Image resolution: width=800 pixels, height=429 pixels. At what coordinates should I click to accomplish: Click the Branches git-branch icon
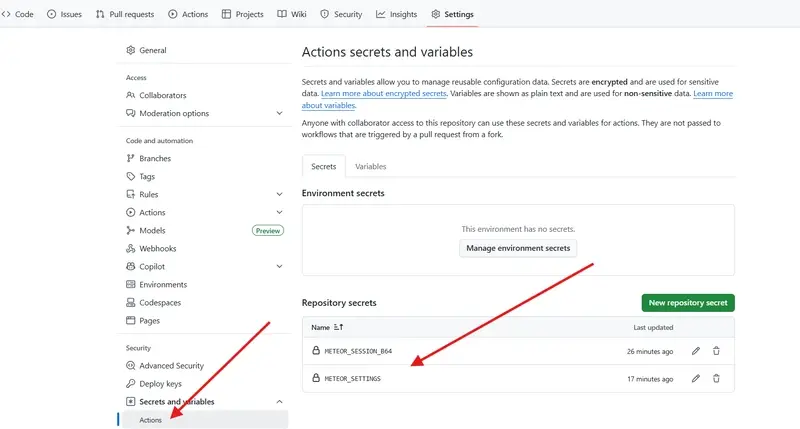[131, 158]
